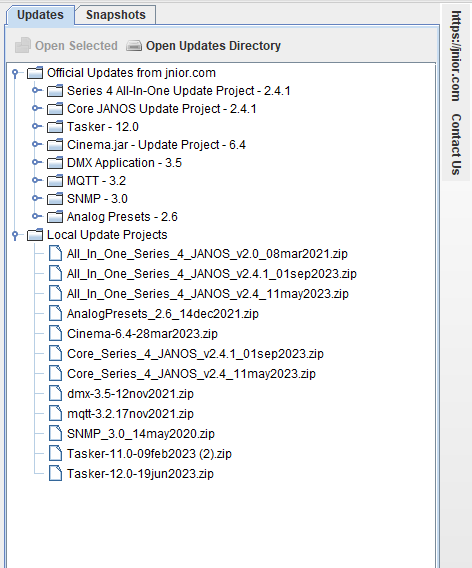472x568 pixels.
Task: Collapse the Local Update Projects node
Action: (15, 235)
